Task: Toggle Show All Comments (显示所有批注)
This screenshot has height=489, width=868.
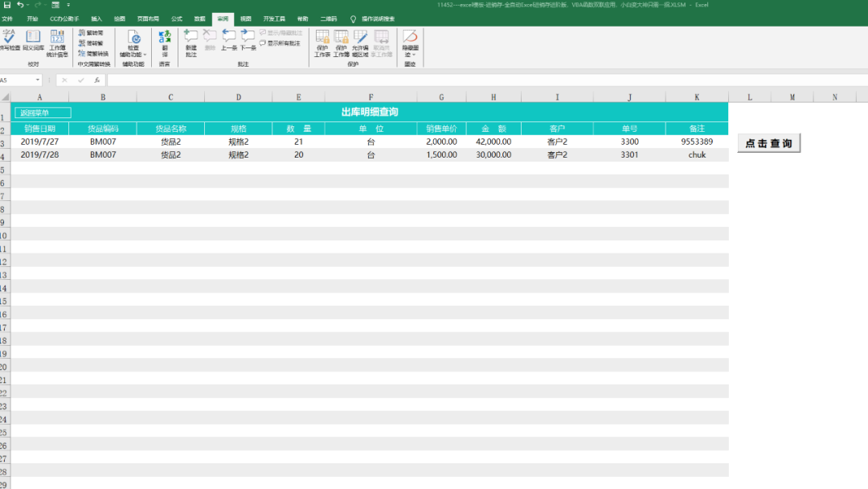Action: (280, 43)
